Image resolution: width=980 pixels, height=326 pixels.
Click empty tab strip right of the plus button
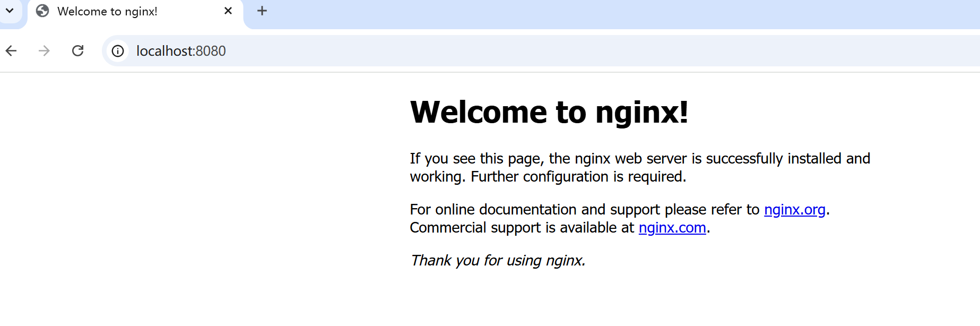tap(584, 13)
